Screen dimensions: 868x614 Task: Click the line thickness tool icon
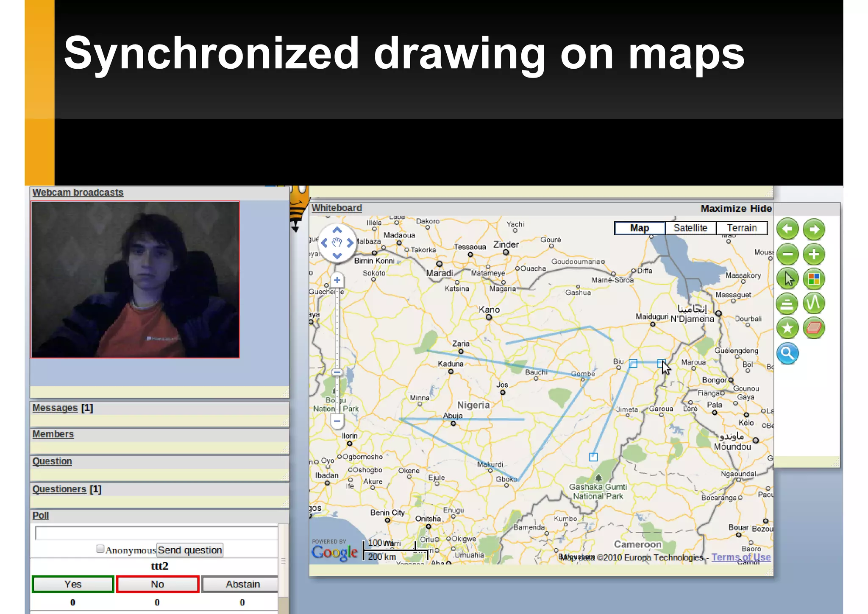(x=787, y=303)
